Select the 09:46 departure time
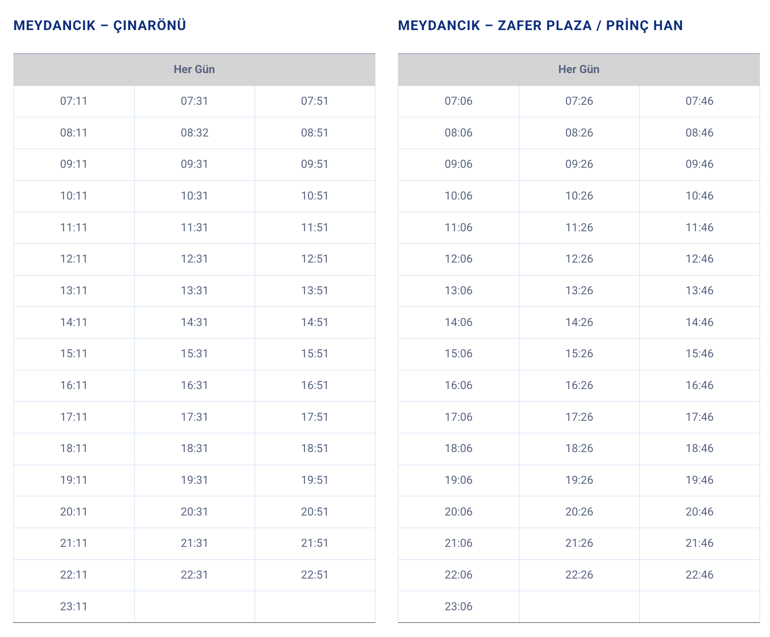The height and width of the screenshot is (637, 770). [699, 164]
